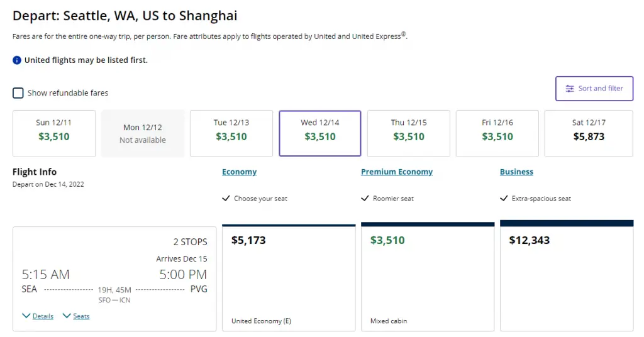Open the Economy column header link
This screenshot has width=644, height=337.
pyautogui.click(x=239, y=172)
